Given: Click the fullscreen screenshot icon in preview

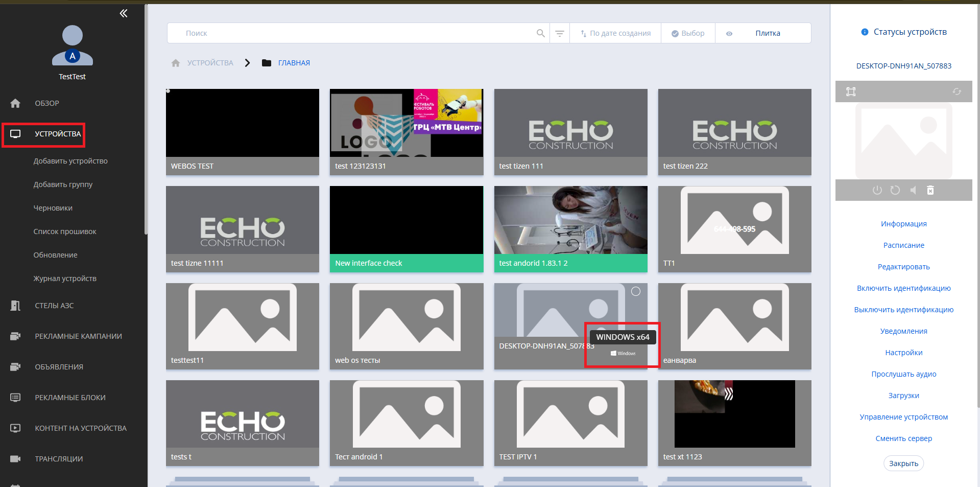Looking at the screenshot, I should click(851, 91).
